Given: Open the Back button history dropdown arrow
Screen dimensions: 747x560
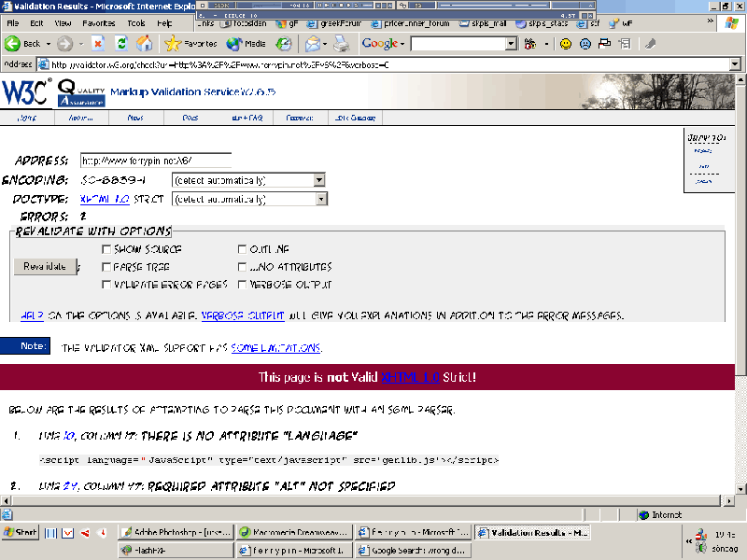Looking at the screenshot, I should pyautogui.click(x=49, y=44).
